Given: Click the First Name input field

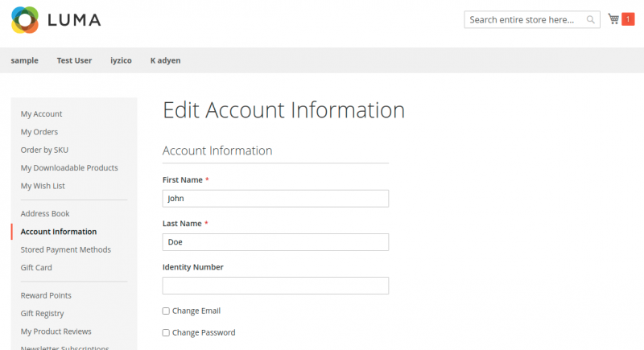Looking at the screenshot, I should (x=275, y=199).
